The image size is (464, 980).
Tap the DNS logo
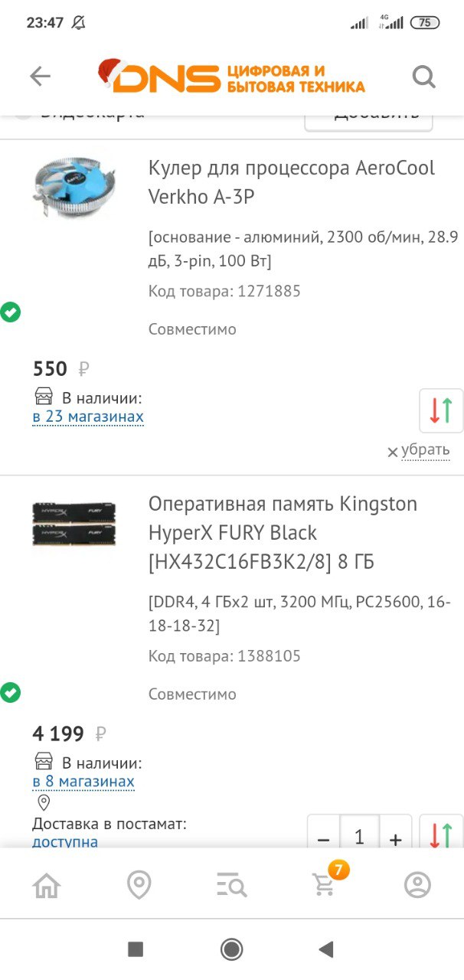[231, 77]
